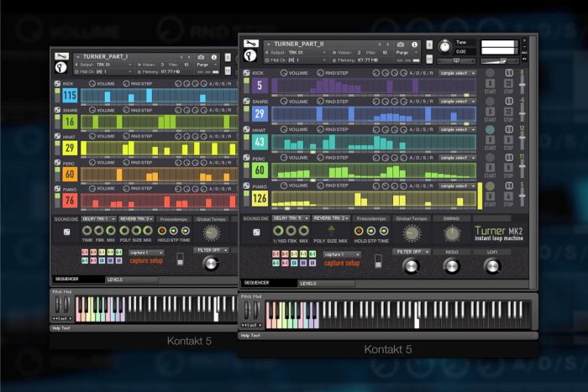This screenshot has height=392, width=588.
Task: Click the KICK pattern number 5 box
Action: [x=260, y=86]
